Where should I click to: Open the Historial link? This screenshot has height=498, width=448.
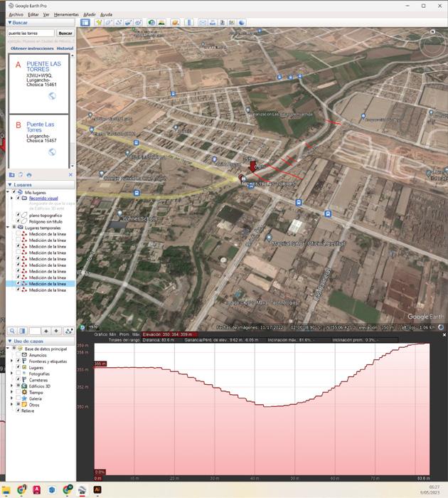65,48
